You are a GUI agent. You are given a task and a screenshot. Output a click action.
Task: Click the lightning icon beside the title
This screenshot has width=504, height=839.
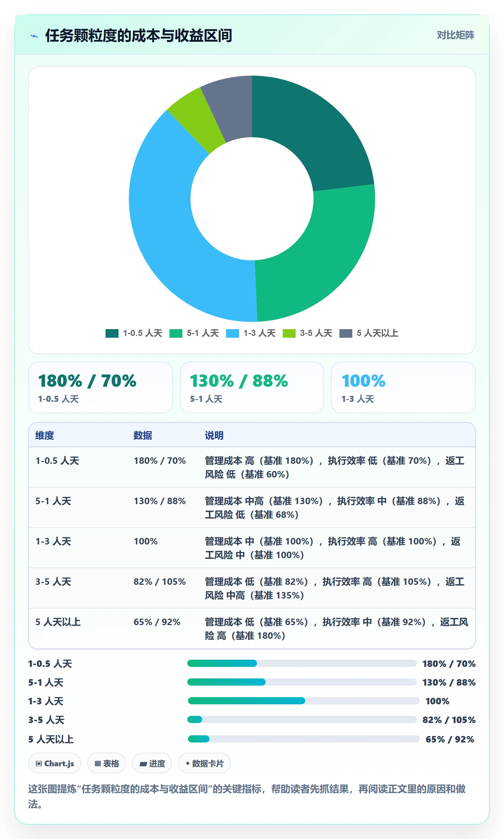point(34,36)
